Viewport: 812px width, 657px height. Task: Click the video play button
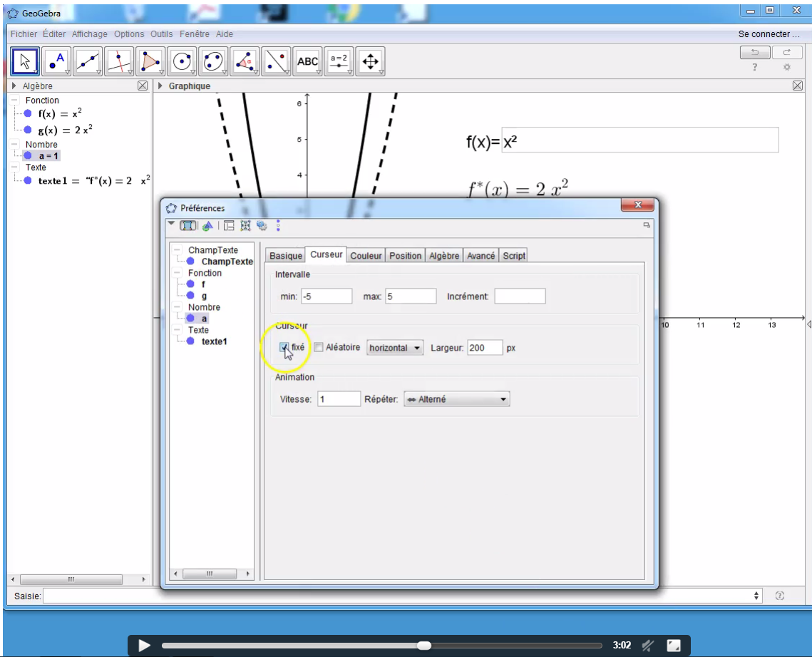tap(144, 646)
